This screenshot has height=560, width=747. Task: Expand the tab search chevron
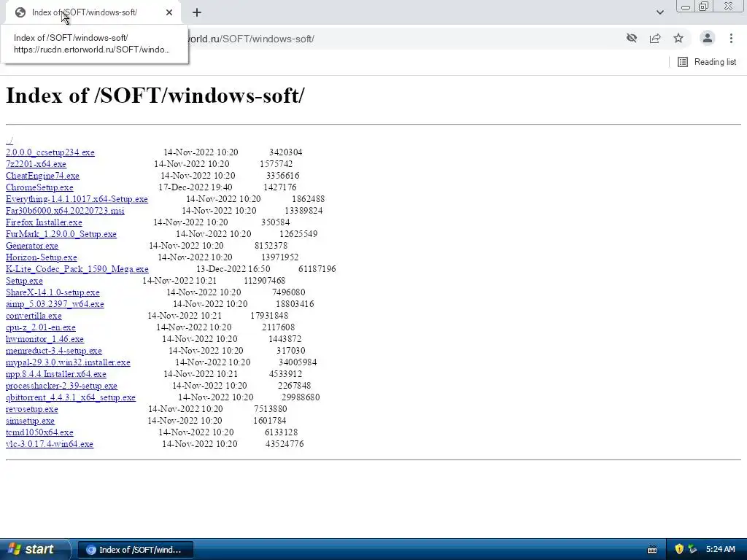click(659, 12)
